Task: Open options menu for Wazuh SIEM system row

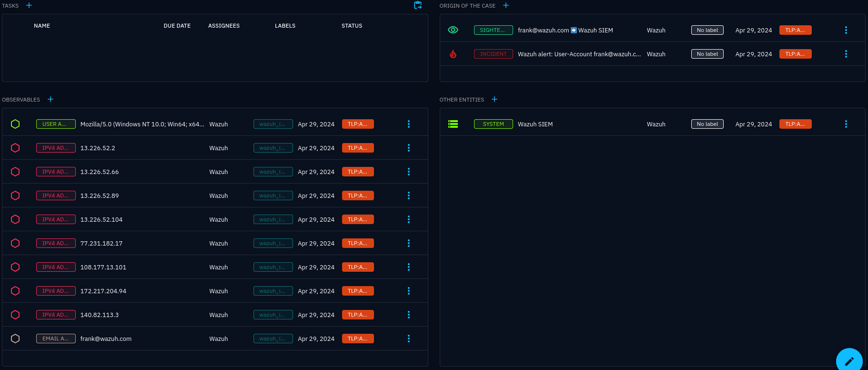Action: [x=846, y=124]
